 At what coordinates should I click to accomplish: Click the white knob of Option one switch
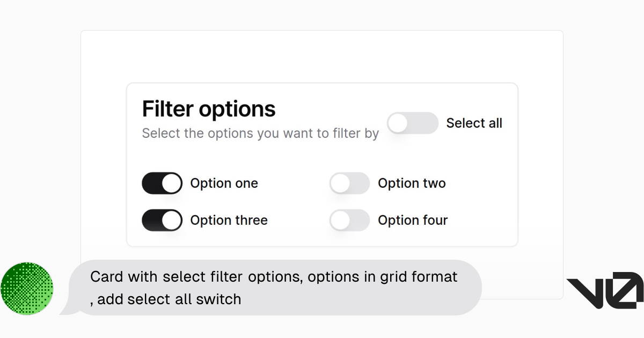coord(172,183)
